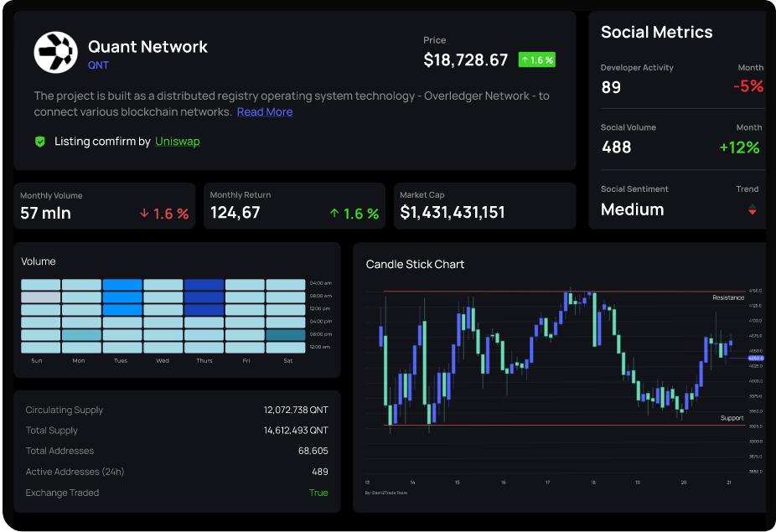Click the Fri day label under heatmap

[246, 361]
